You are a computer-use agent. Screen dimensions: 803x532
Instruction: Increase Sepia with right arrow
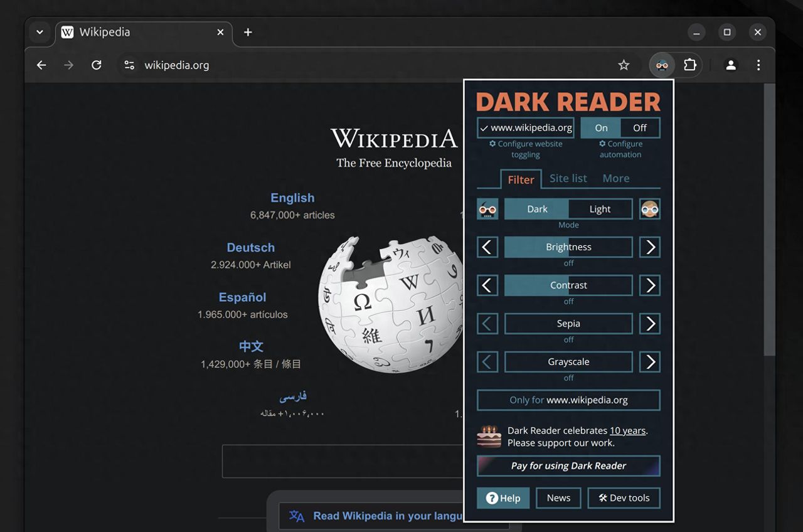pos(650,324)
